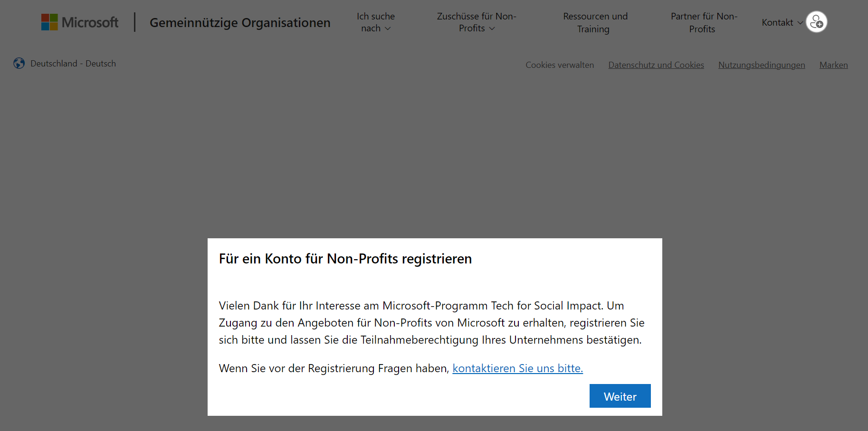The image size is (868, 431).
Task: Click the dialog heading 'Für ein Konto für Non-Profits registrieren'
Action: [x=345, y=259]
